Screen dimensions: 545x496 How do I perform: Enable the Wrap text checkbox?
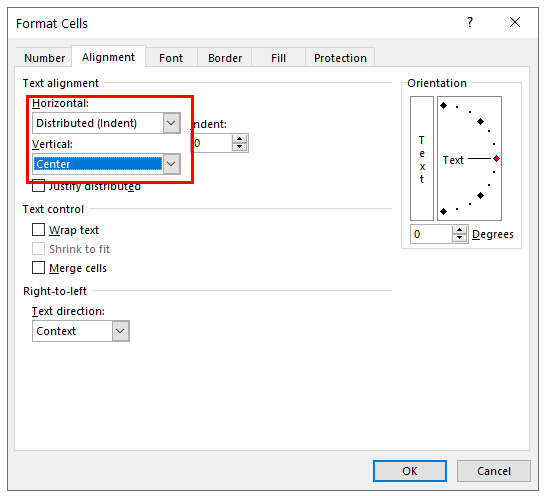[38, 230]
